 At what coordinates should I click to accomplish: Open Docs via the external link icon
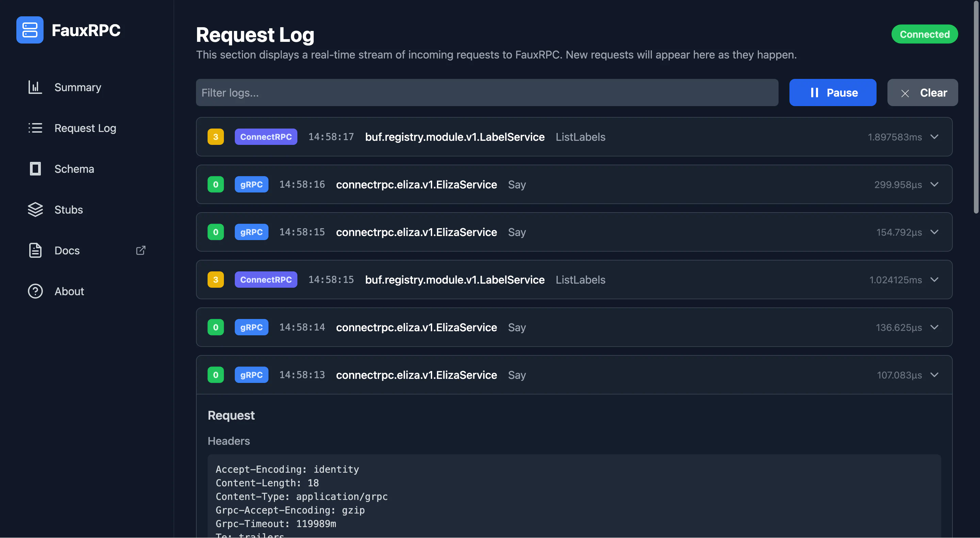141,250
